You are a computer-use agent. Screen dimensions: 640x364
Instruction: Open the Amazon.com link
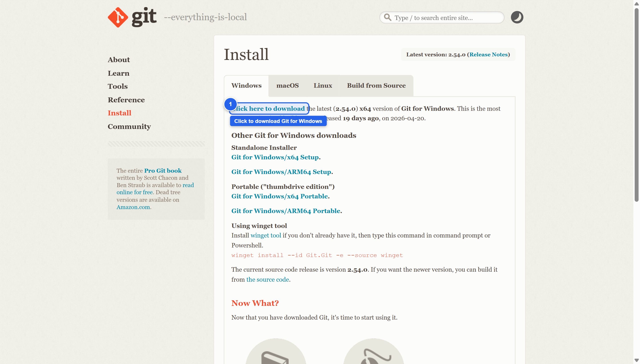click(133, 207)
